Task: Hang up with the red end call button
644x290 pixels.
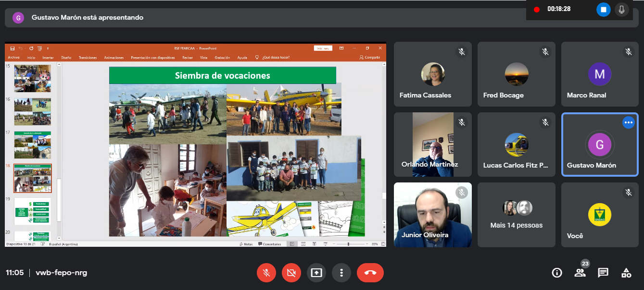Action: coord(370,273)
